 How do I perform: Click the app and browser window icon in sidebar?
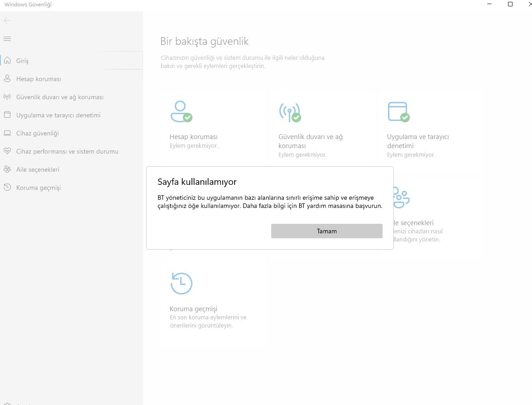pyautogui.click(x=7, y=115)
